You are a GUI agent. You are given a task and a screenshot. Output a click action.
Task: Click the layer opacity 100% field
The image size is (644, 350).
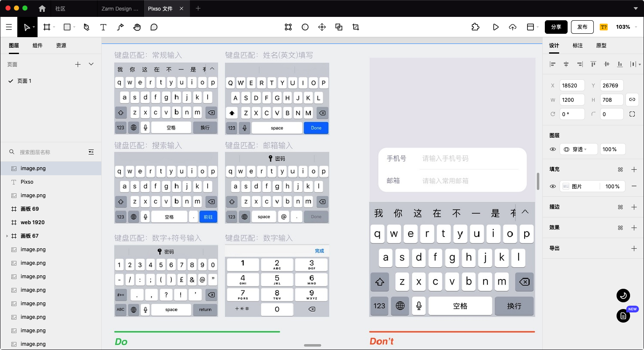[612, 149]
